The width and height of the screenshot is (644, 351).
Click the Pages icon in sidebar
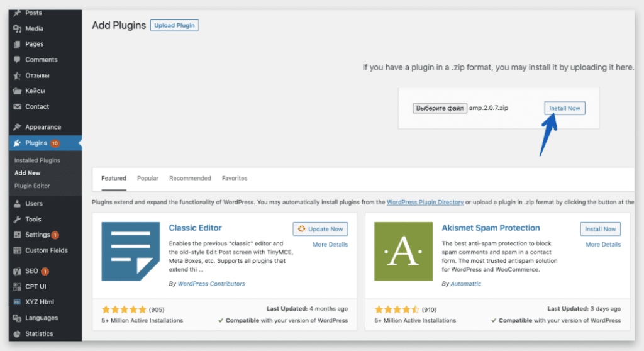coord(17,44)
